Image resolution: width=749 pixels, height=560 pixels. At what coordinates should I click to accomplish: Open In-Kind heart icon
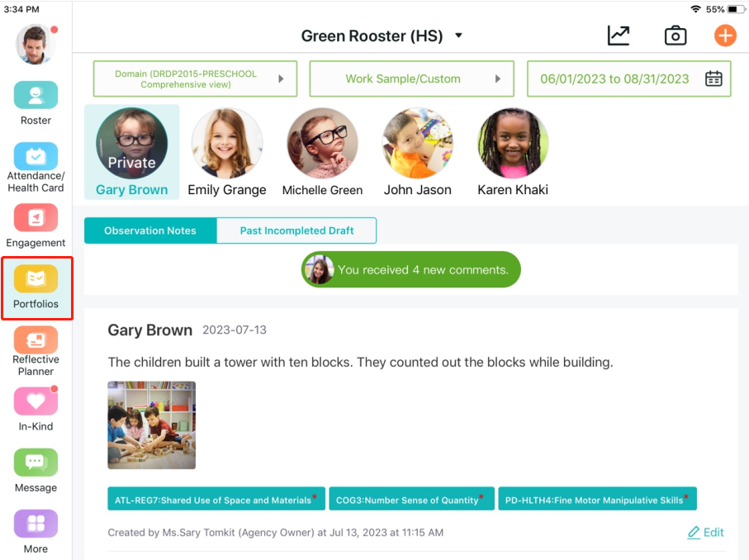coord(36,401)
